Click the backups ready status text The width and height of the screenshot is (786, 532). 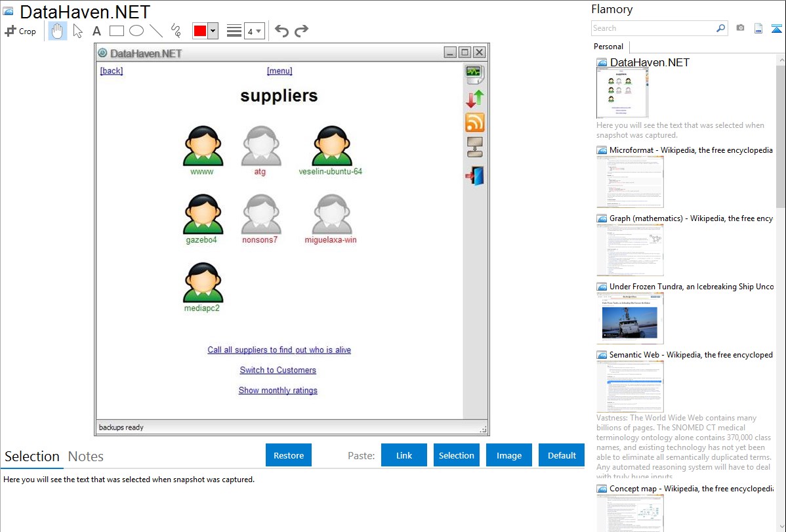point(121,427)
